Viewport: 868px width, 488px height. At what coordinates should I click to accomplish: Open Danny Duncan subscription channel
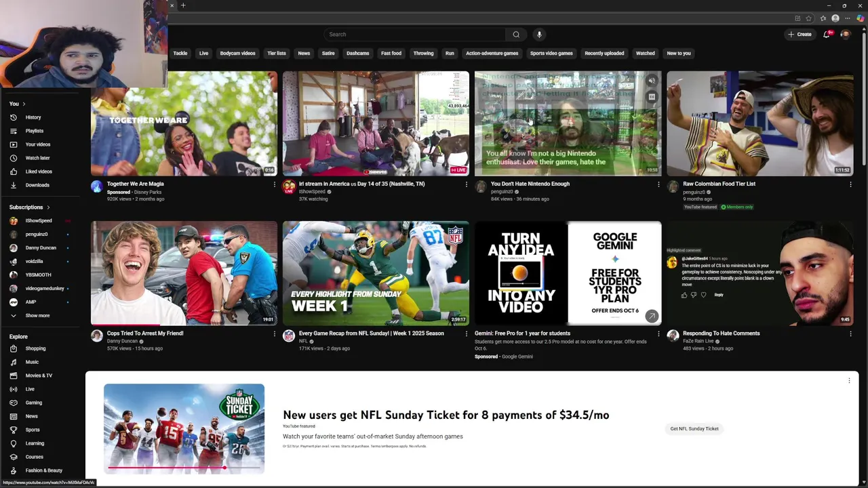[41, 248]
